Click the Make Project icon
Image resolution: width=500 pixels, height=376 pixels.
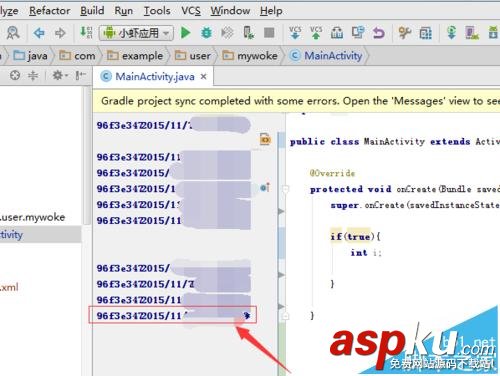click(86, 33)
